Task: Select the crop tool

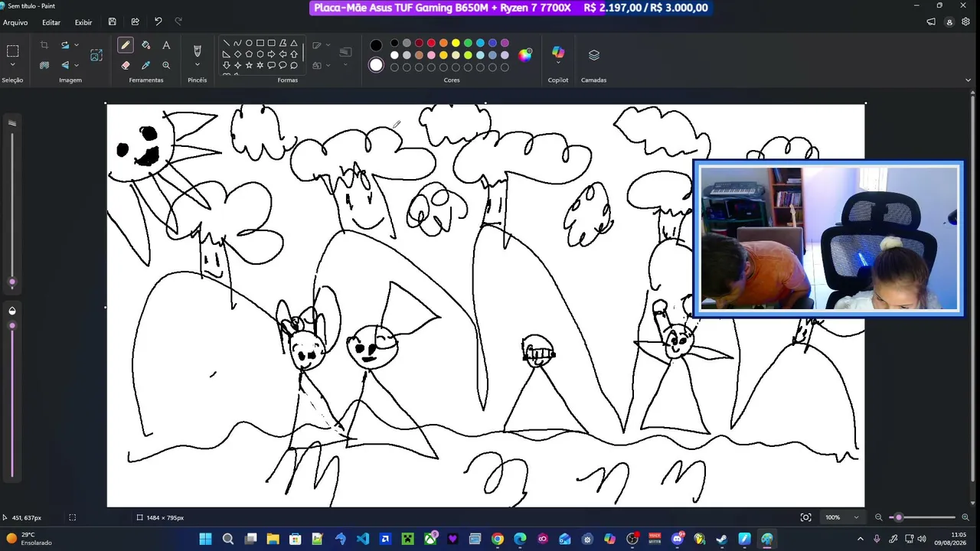Action: coord(44,45)
